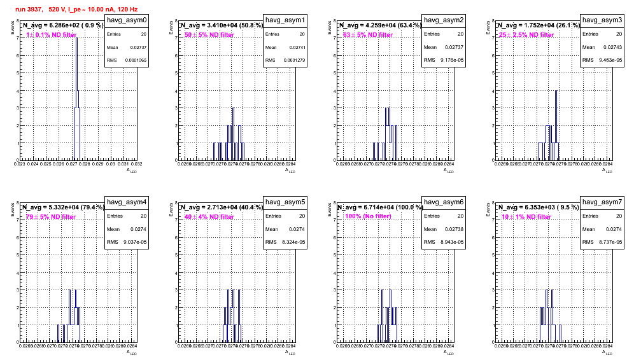Click the havg_asym0 stats box title
634x364 pixels.
coord(127,20)
